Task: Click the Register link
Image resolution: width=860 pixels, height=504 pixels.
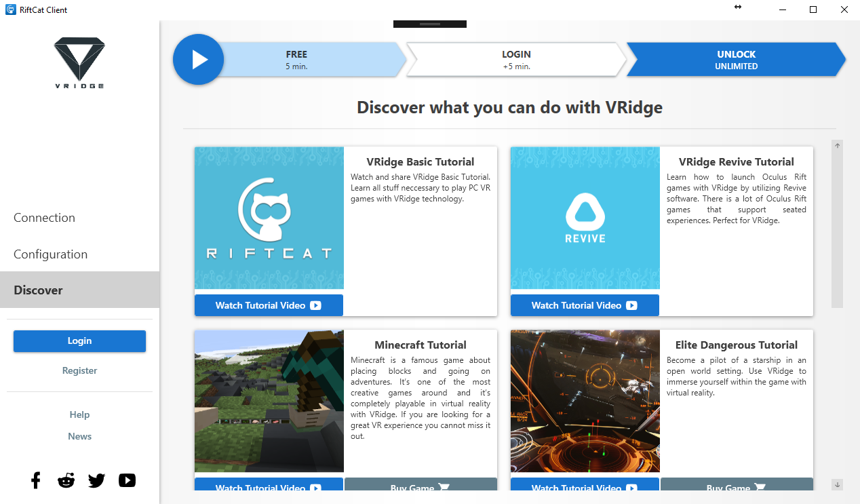Action: click(79, 370)
